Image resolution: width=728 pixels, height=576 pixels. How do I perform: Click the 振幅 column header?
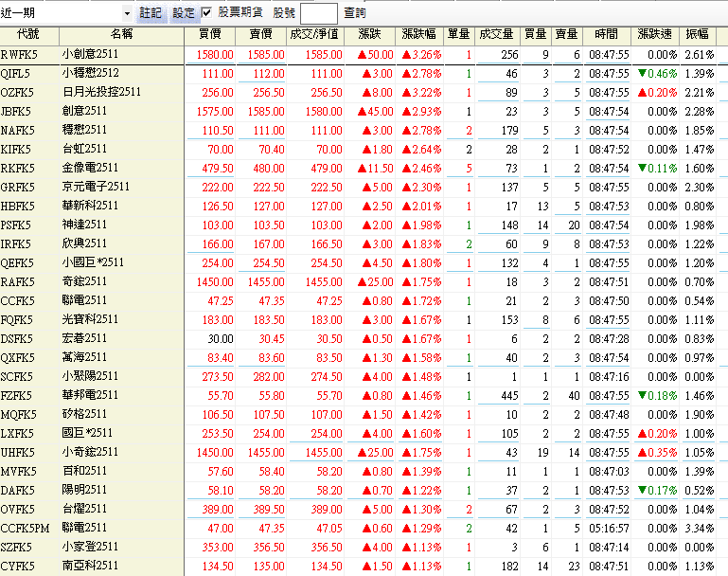[x=701, y=34]
